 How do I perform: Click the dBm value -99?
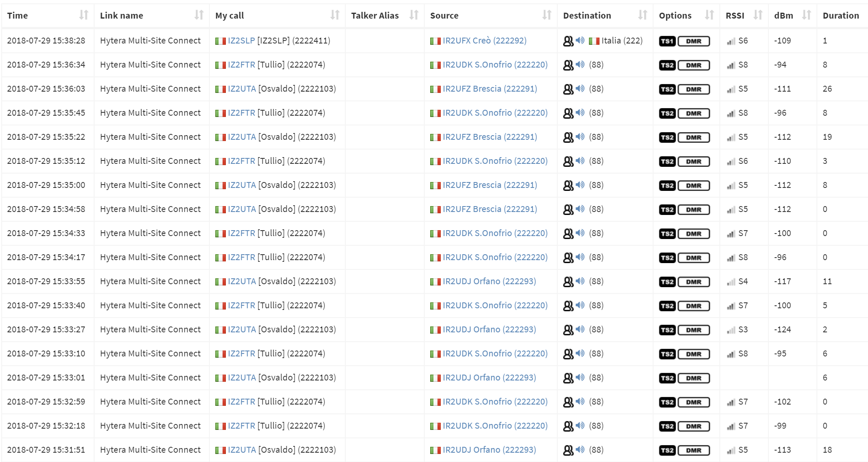(x=780, y=426)
